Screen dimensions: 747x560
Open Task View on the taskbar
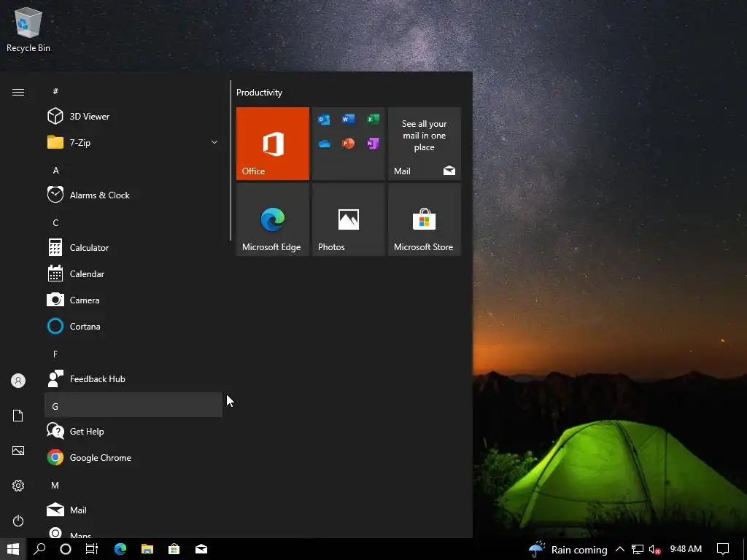(91, 549)
